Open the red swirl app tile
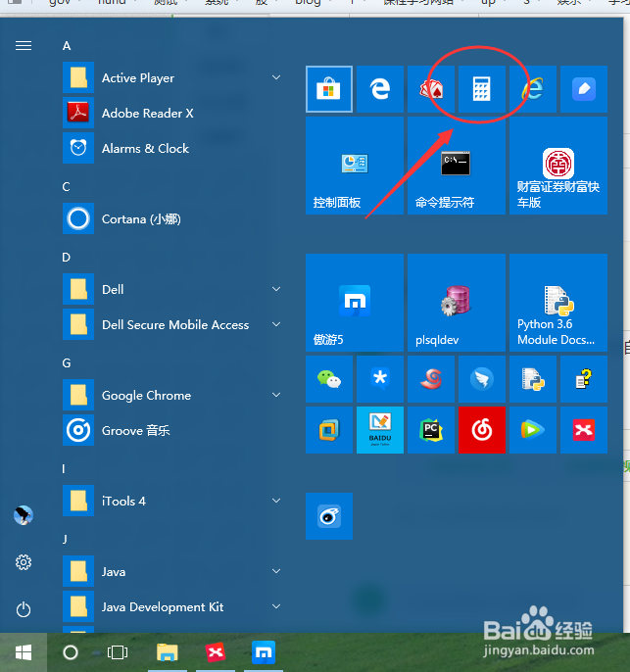This screenshot has height=672, width=630. tap(431, 379)
